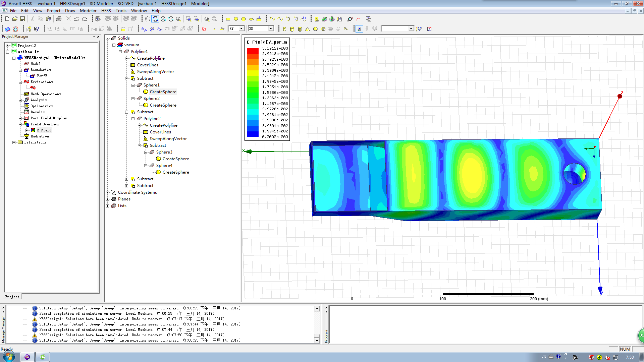Open the HFSS menu

pyautogui.click(x=106, y=10)
